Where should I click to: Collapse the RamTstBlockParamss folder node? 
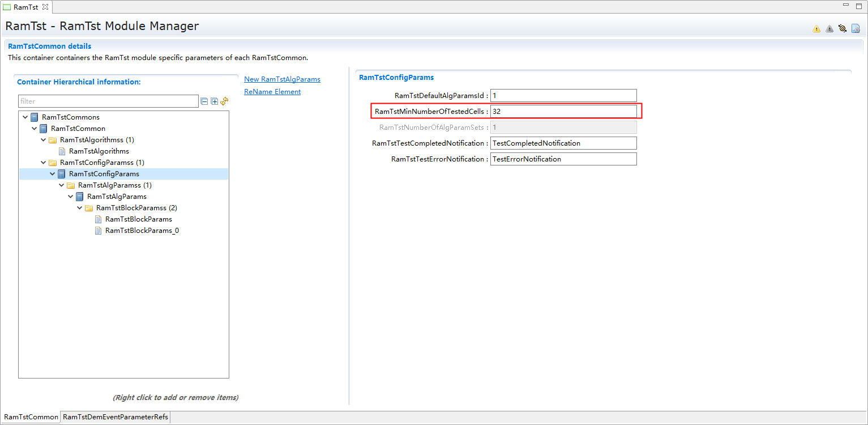[79, 208]
